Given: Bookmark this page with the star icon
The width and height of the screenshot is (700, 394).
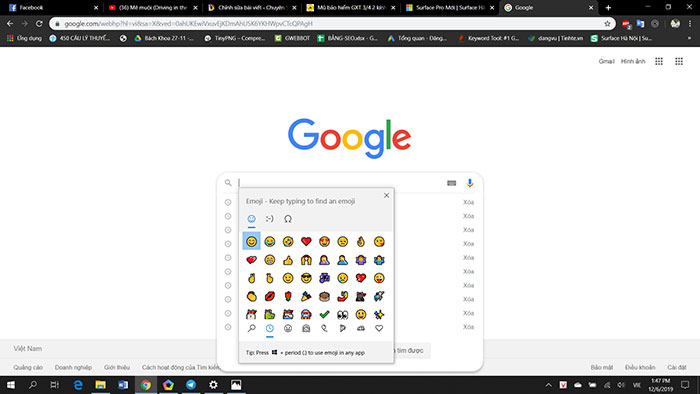Looking at the screenshot, I should (607, 24).
